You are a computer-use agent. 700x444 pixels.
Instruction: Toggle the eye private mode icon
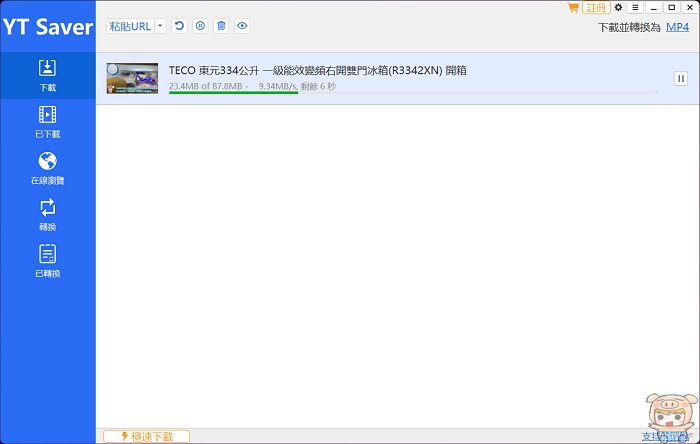click(242, 26)
